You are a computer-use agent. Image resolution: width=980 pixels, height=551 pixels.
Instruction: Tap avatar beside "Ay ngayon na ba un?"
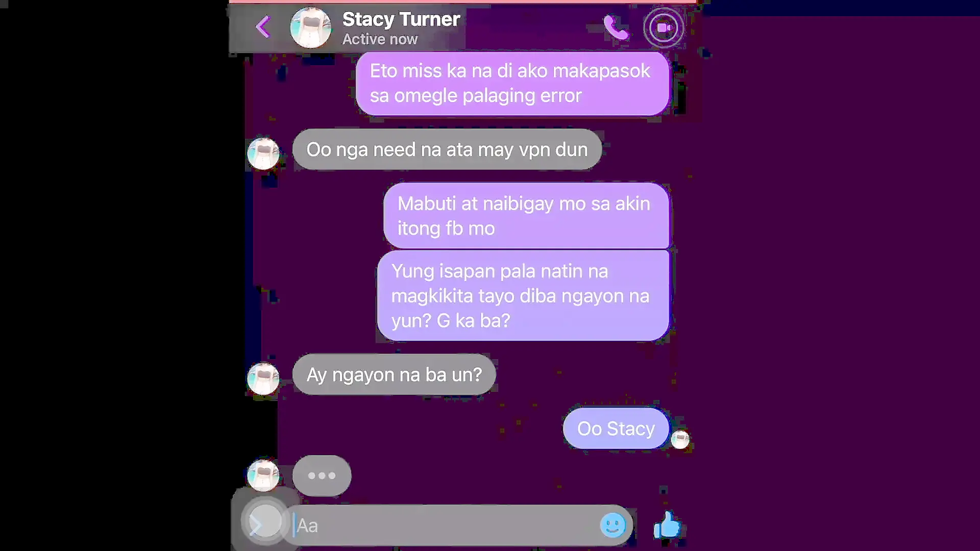[x=263, y=379]
